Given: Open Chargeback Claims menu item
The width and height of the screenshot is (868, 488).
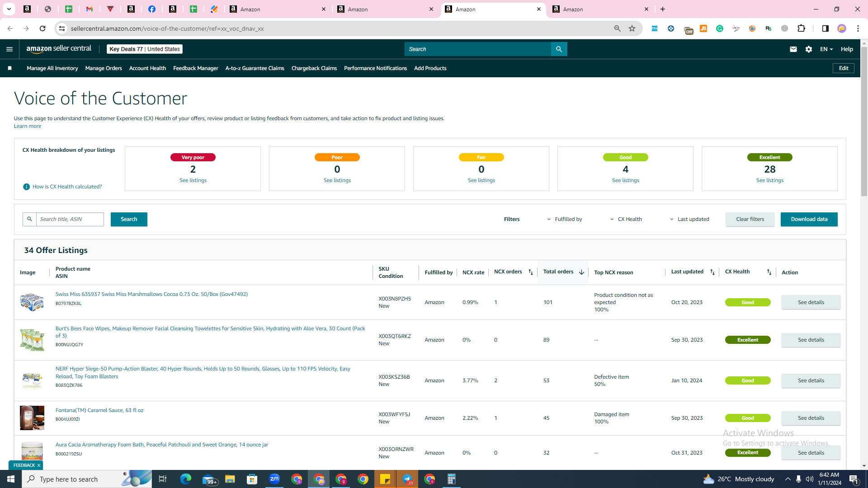Looking at the screenshot, I should [x=314, y=68].
